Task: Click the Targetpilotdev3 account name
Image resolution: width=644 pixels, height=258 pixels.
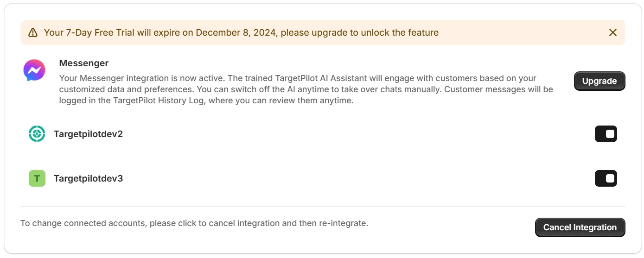Action: 88,178
